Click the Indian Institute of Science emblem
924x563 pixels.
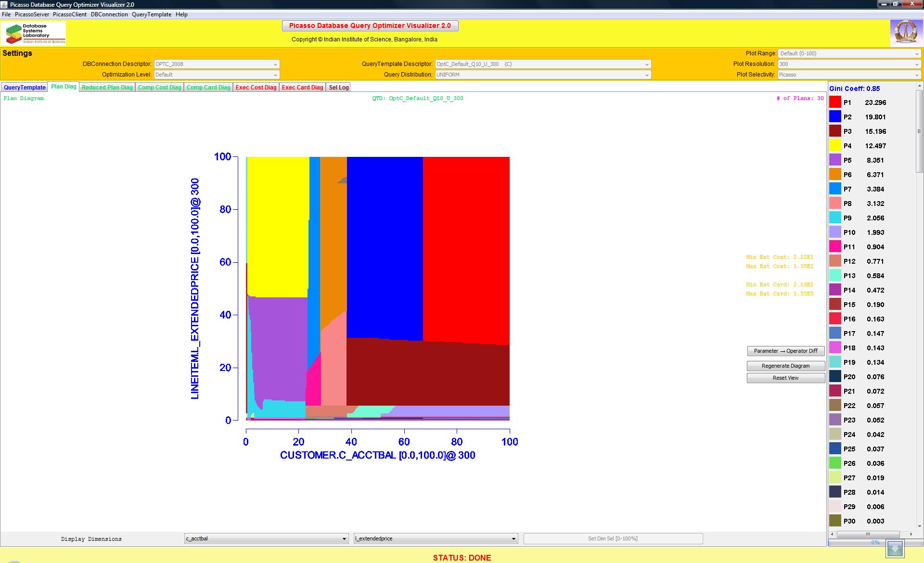point(905,33)
